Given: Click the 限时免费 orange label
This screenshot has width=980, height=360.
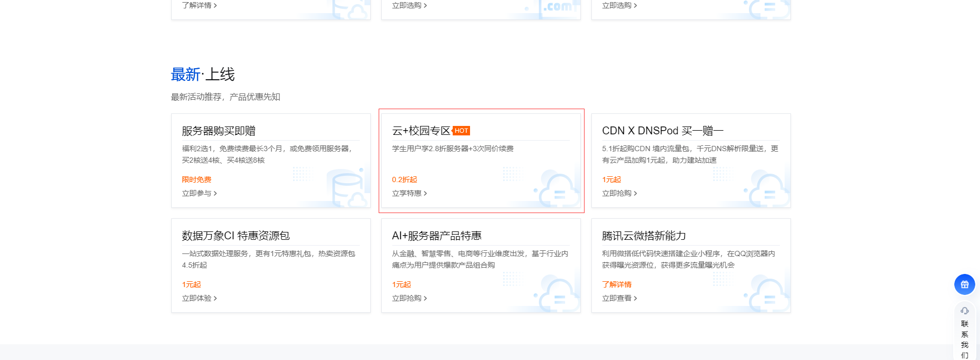Looking at the screenshot, I should (196, 179).
